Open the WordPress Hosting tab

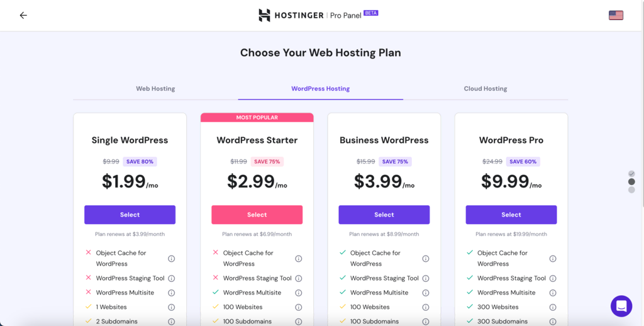(x=320, y=89)
